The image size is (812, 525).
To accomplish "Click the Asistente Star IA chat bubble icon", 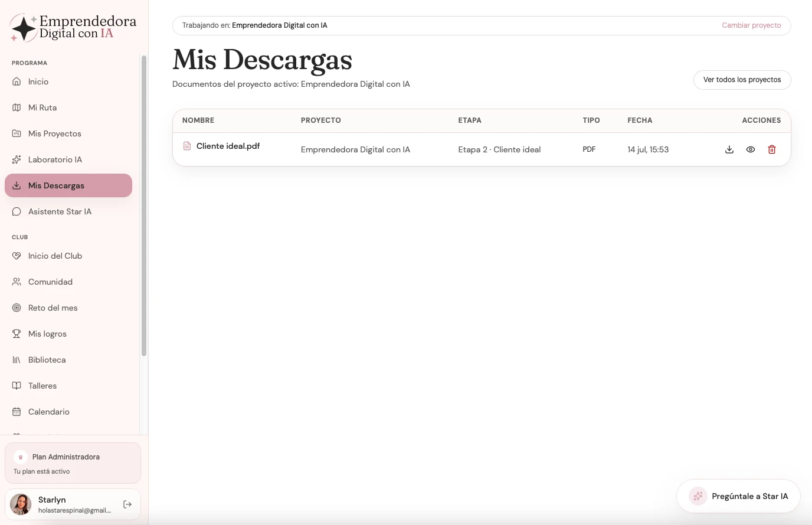I will [17, 211].
